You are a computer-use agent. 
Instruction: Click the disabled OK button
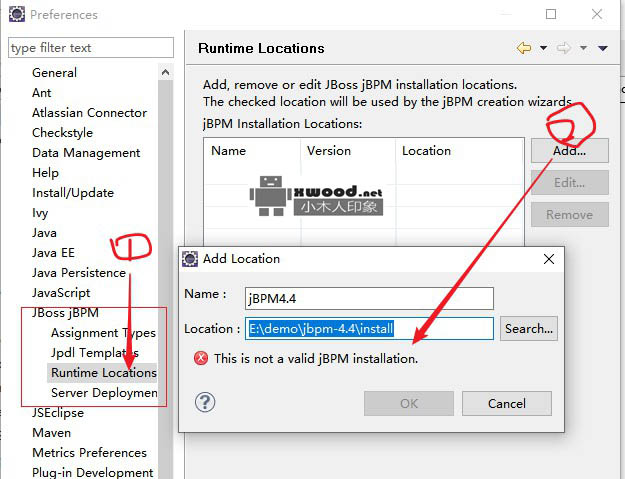pos(409,403)
